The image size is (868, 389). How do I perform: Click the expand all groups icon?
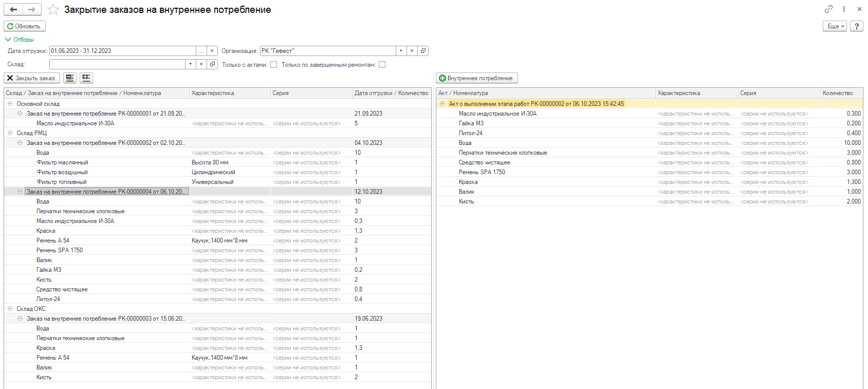pyautogui.click(x=70, y=78)
